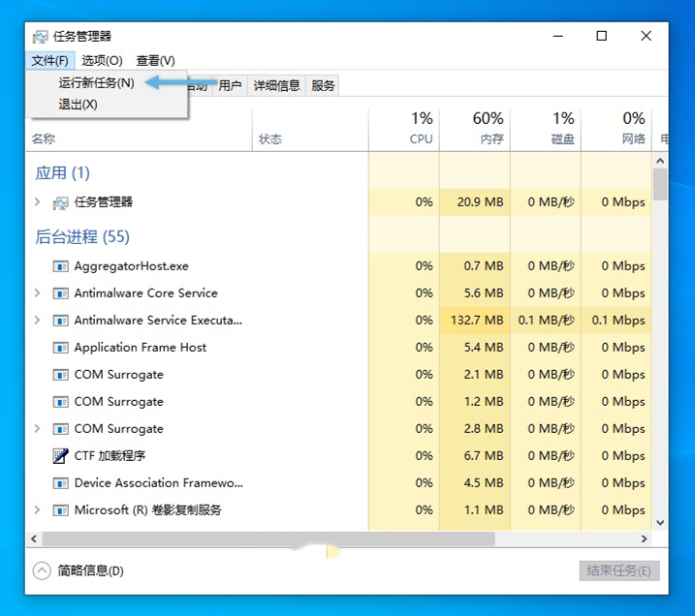
Task: Switch to the 详细信息 tab
Action: [276, 85]
